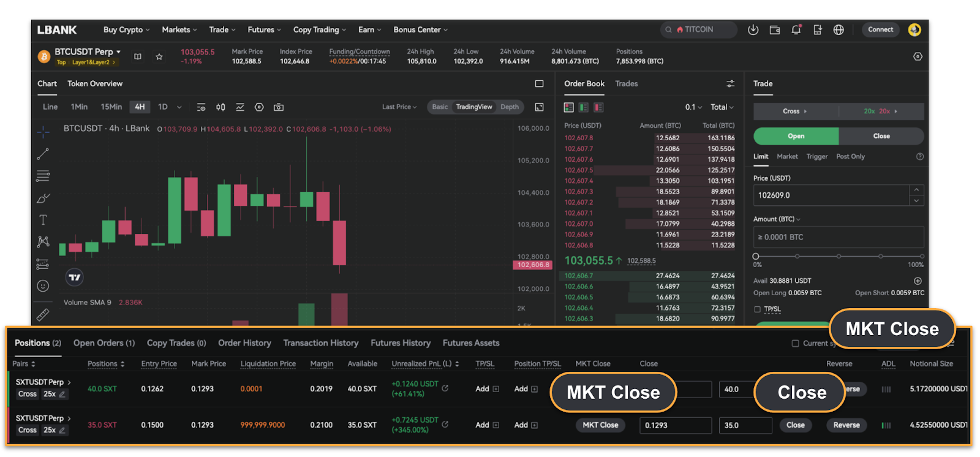Switch to the Trades tab
Image resolution: width=980 pixels, height=457 pixels.
pyautogui.click(x=626, y=83)
